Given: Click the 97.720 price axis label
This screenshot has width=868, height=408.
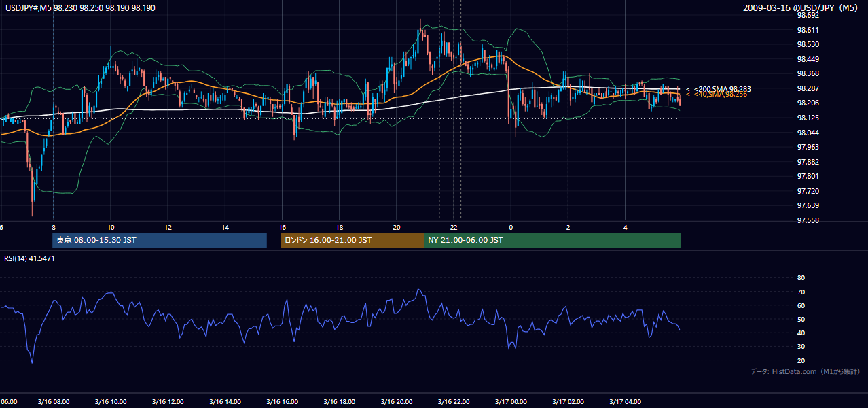Looking at the screenshot, I should click(808, 191).
